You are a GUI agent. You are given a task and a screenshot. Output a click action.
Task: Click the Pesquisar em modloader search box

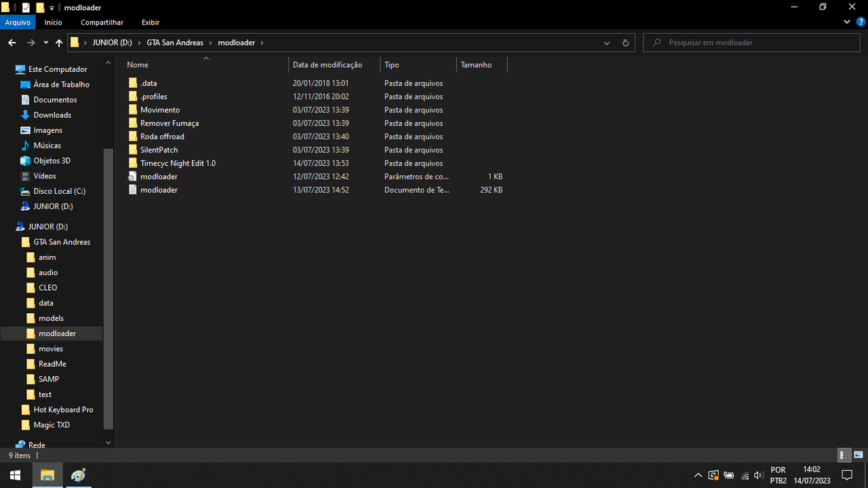coord(752,43)
